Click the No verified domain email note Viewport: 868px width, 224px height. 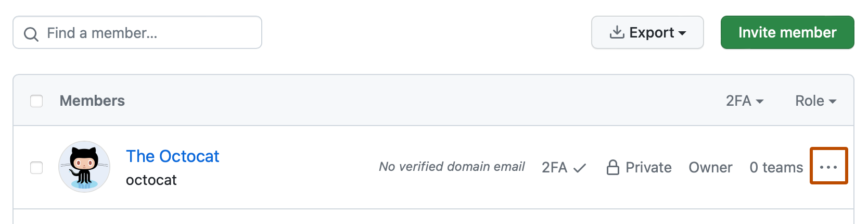click(452, 167)
